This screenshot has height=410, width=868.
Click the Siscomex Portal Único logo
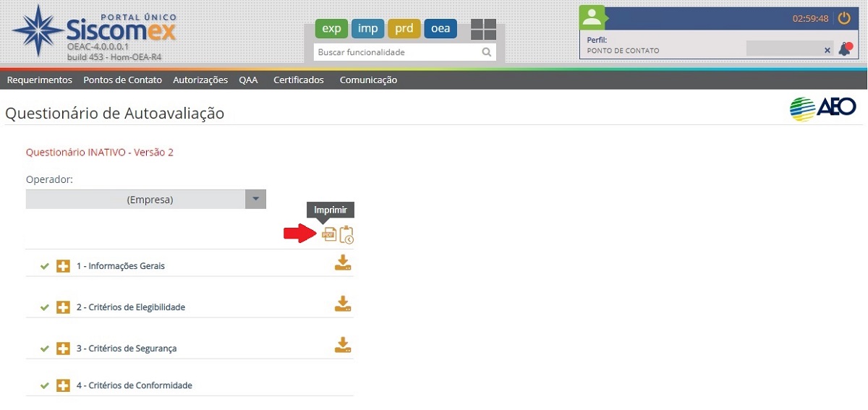pos(94,31)
